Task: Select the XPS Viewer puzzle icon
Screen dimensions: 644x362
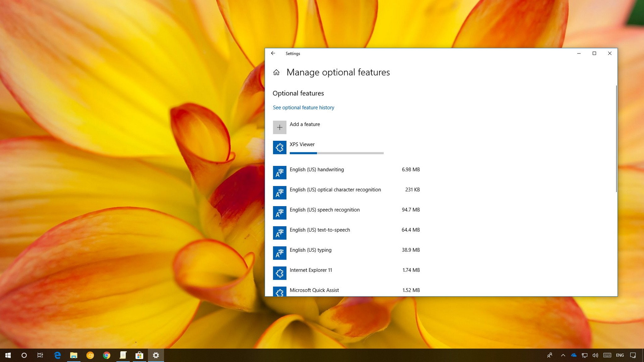Action: [x=280, y=147]
